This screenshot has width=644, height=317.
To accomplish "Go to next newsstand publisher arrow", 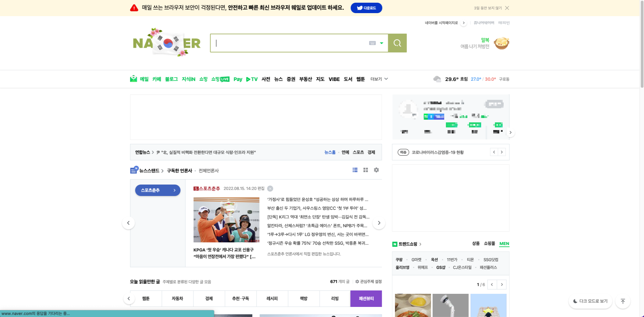I will tap(379, 223).
